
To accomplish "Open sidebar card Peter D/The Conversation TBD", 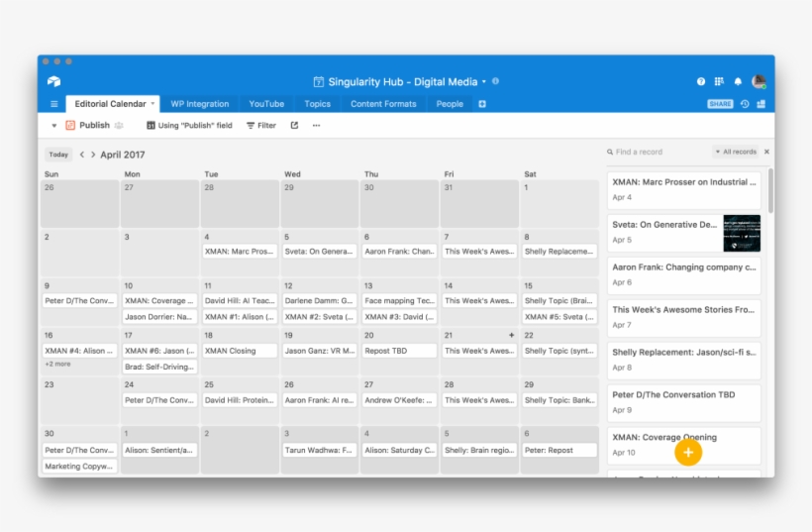I will tap(683, 402).
